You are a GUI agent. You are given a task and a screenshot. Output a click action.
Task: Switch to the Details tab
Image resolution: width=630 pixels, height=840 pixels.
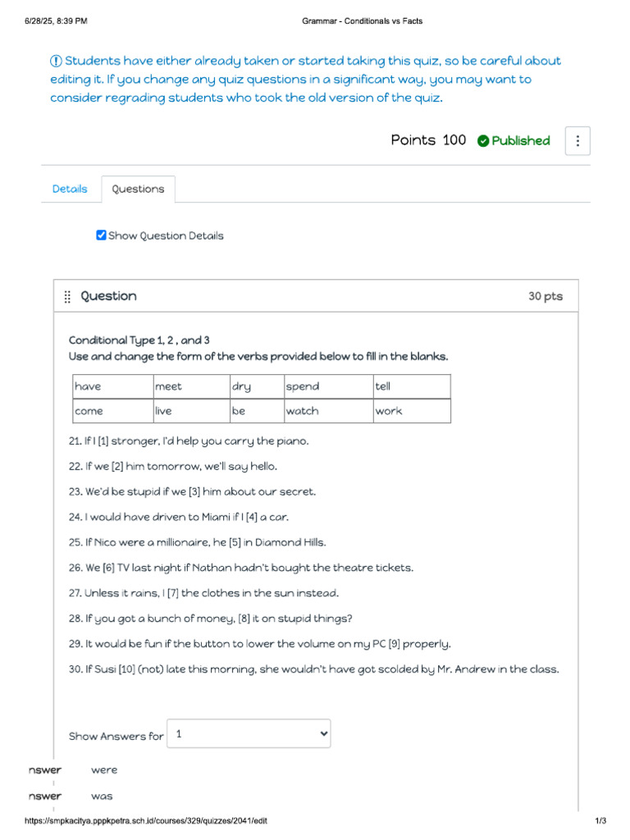click(70, 189)
